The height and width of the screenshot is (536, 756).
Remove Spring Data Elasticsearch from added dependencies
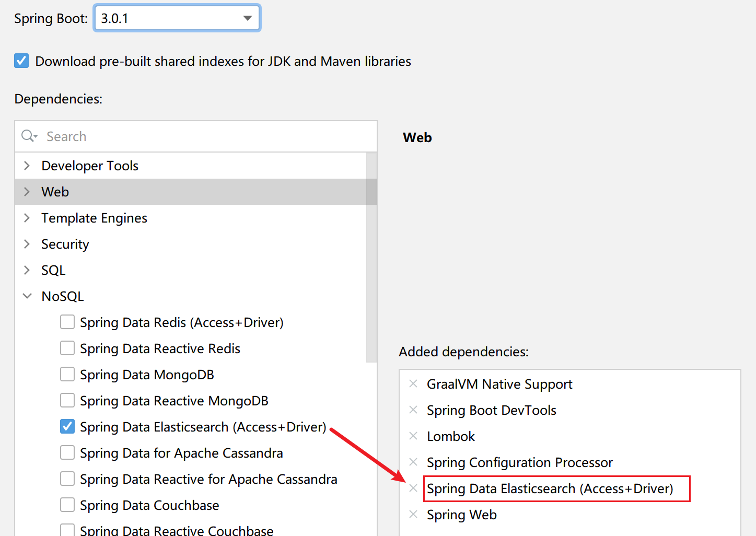pos(413,488)
